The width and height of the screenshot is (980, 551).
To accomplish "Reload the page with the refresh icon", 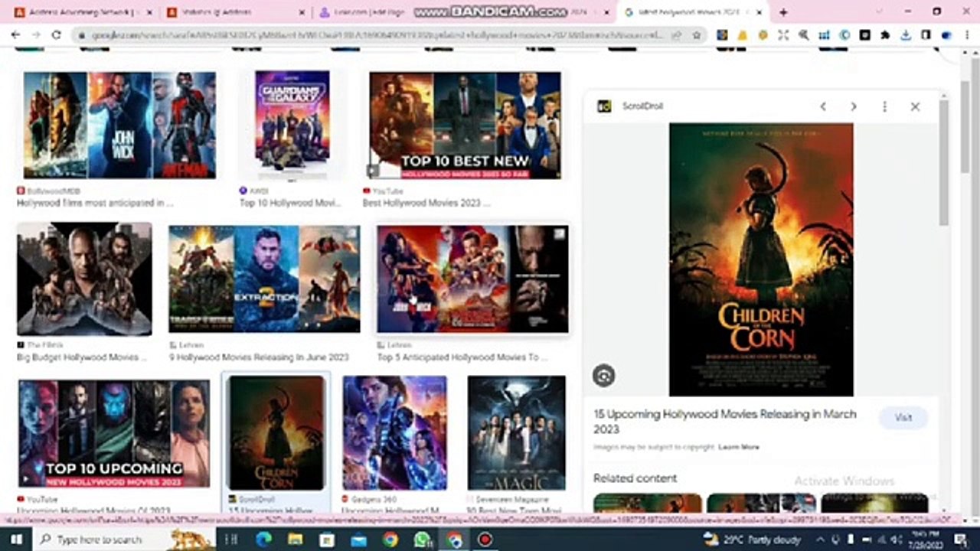I will [x=56, y=35].
